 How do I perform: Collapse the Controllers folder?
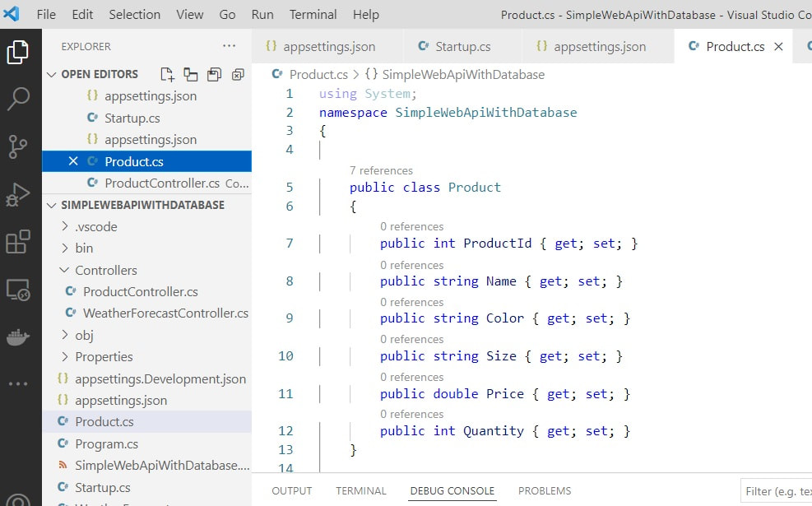[x=64, y=270]
